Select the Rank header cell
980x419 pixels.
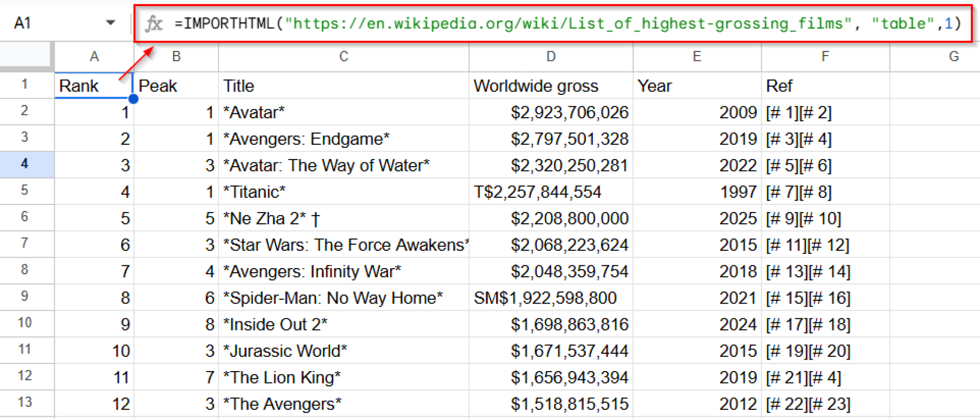point(93,86)
